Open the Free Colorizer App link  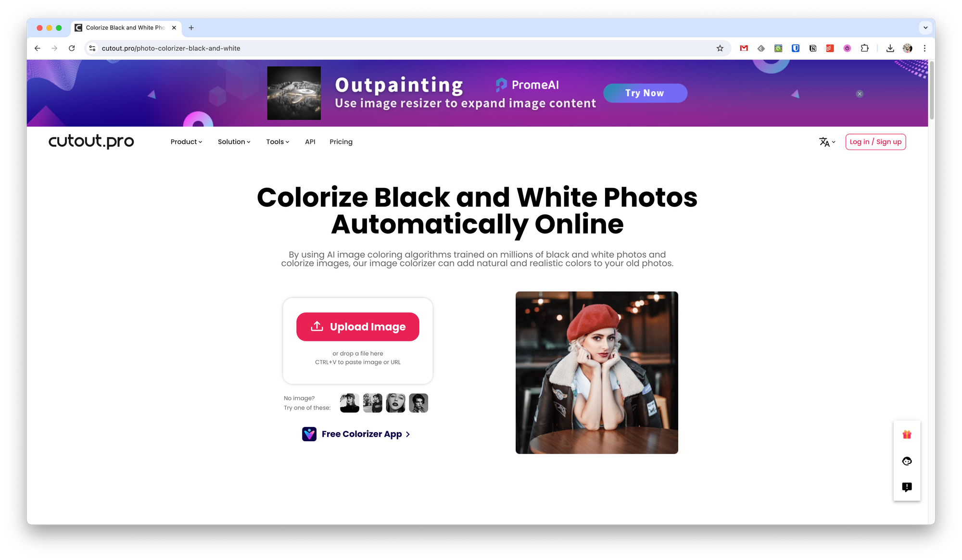click(x=356, y=434)
